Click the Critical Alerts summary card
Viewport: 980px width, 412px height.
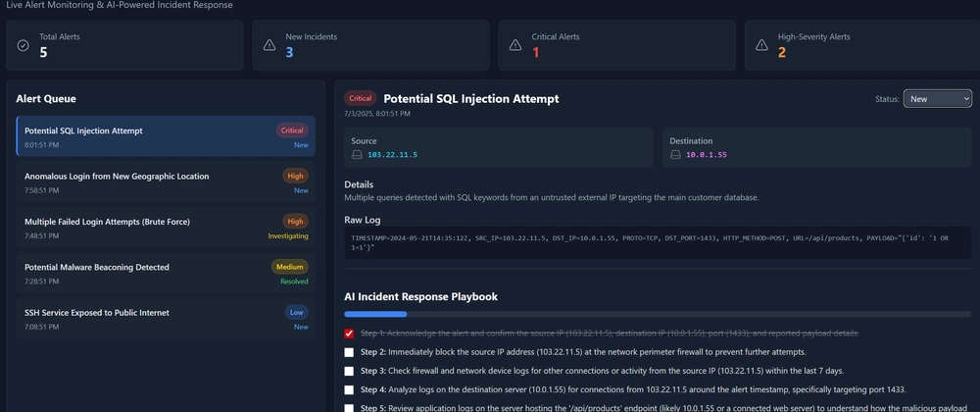point(616,45)
